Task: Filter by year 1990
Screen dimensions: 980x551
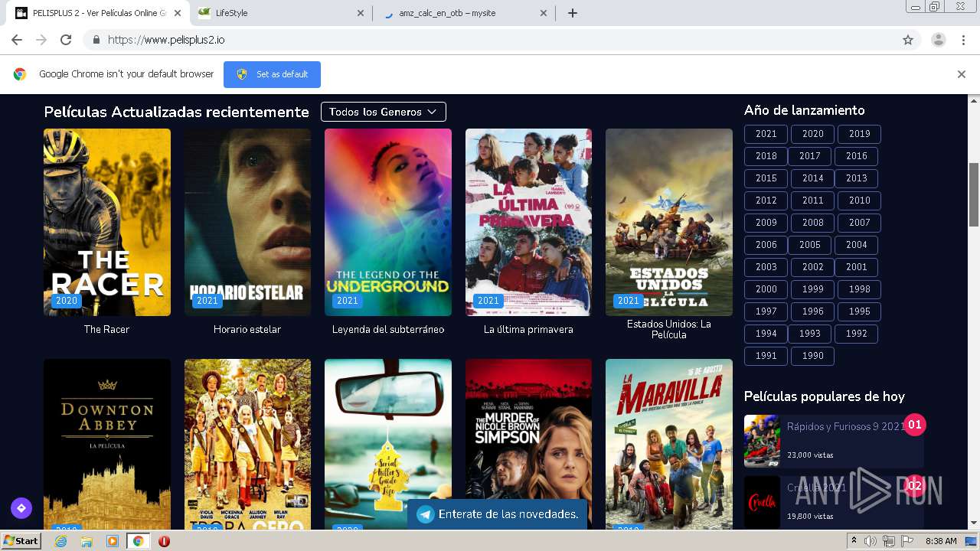Action: coord(813,356)
